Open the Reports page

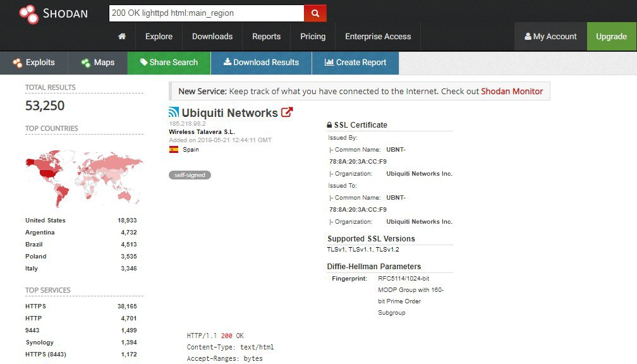tap(267, 36)
